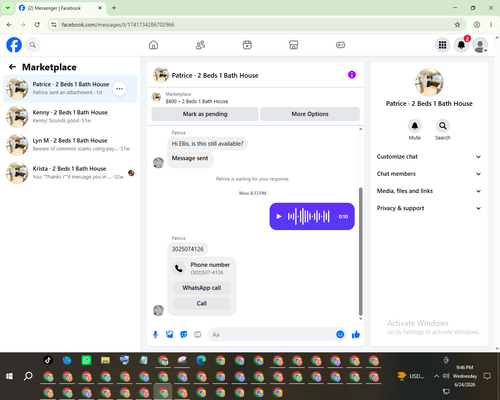The width and height of the screenshot is (500, 400).
Task: Open notifications bell icon
Action: click(x=461, y=45)
